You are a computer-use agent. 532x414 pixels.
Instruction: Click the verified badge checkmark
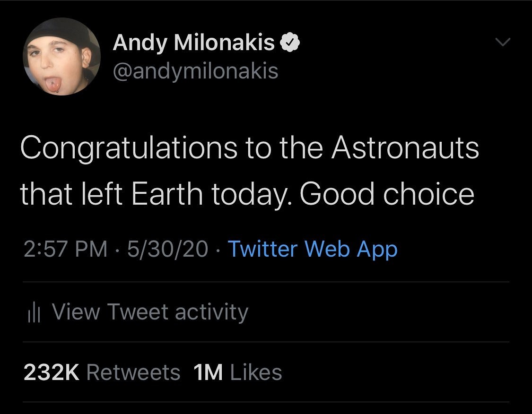click(x=290, y=43)
